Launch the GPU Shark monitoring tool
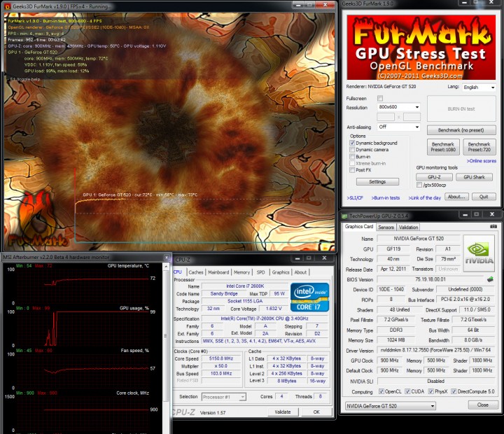The image size is (504, 434). 474,177
